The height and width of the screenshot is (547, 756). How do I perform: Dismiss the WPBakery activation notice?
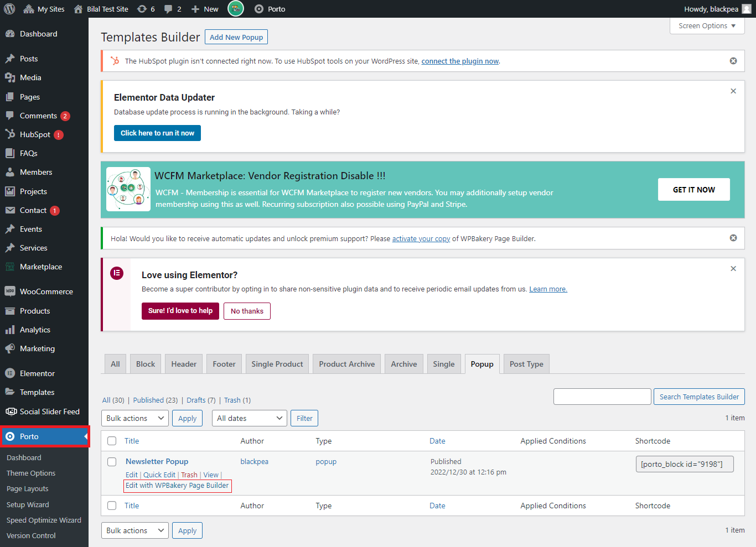(x=733, y=238)
